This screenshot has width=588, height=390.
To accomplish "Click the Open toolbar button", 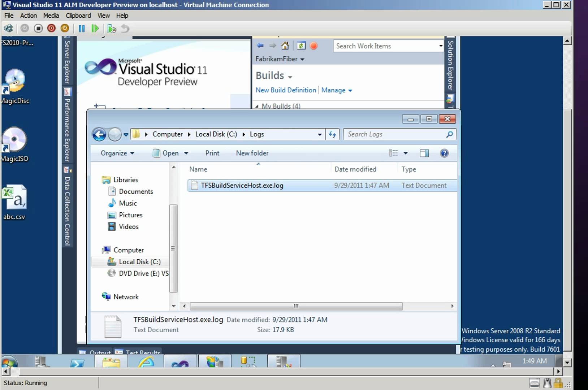I will [x=165, y=153].
